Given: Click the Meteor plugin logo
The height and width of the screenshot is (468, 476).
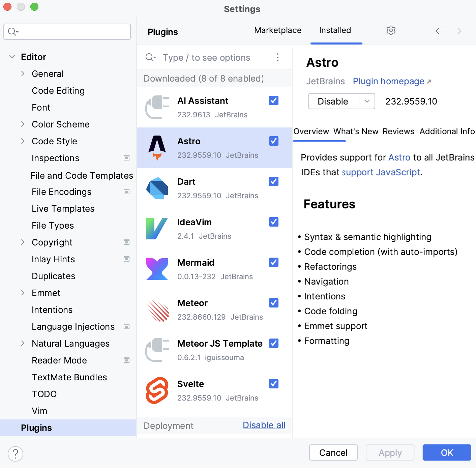Looking at the screenshot, I should [x=157, y=310].
